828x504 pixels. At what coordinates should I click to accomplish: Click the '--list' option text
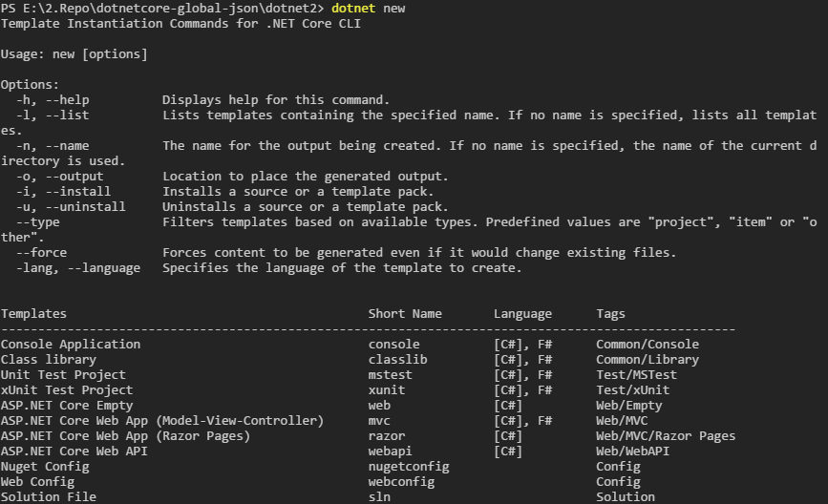tap(67, 115)
